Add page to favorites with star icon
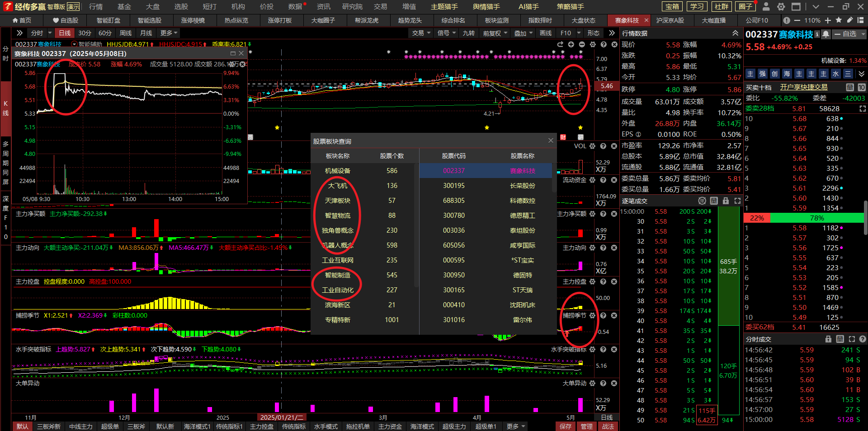The width and height of the screenshot is (868, 431). pyautogui.click(x=839, y=20)
